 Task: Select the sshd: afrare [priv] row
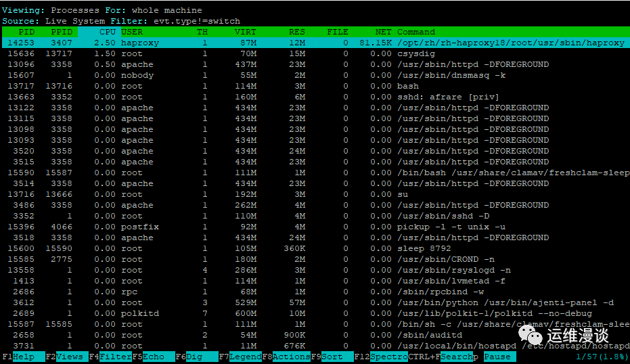tap(315, 97)
